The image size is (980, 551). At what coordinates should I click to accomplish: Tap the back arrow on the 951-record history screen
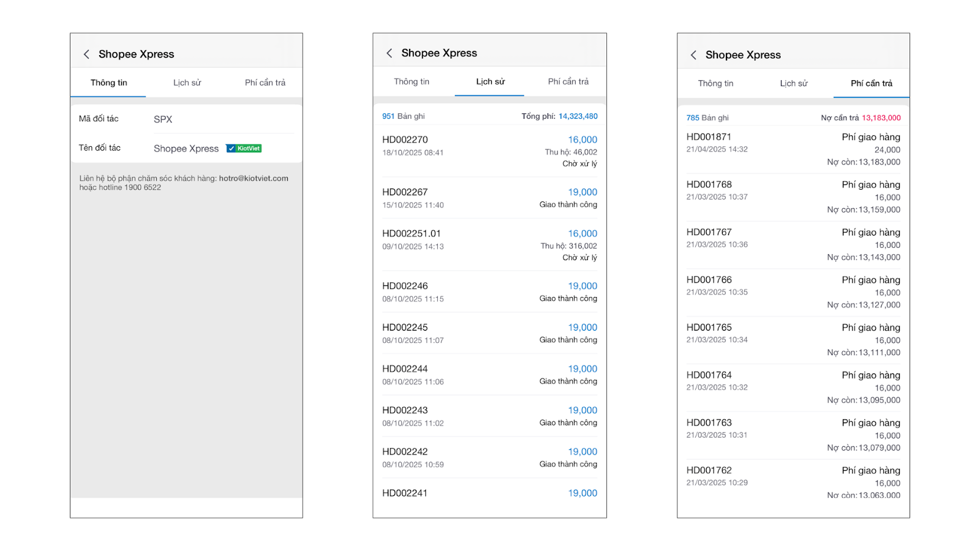pos(389,53)
